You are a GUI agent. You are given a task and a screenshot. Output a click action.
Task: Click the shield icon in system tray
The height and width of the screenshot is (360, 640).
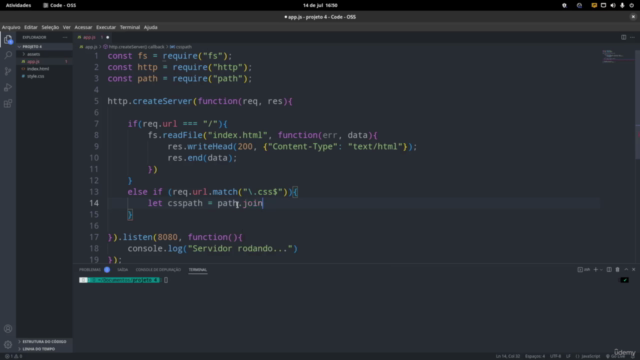point(564,5)
